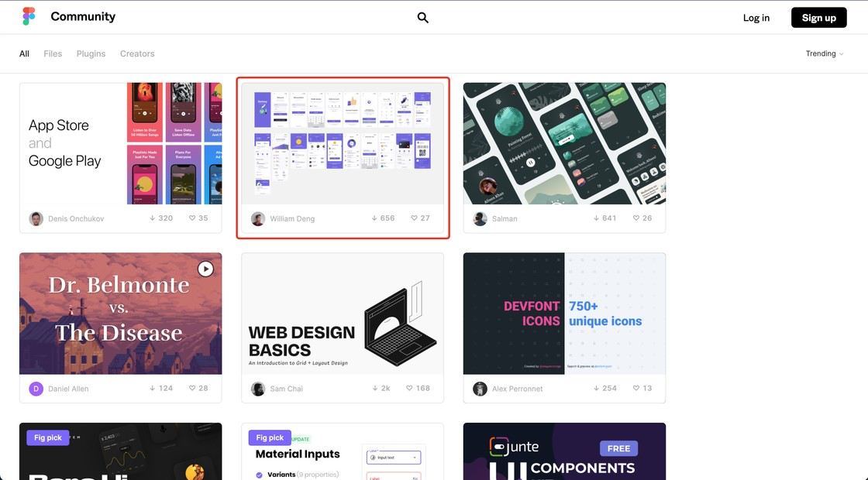Open Alex Perronnet's profile name
This screenshot has height=480, width=868.
pyautogui.click(x=518, y=389)
